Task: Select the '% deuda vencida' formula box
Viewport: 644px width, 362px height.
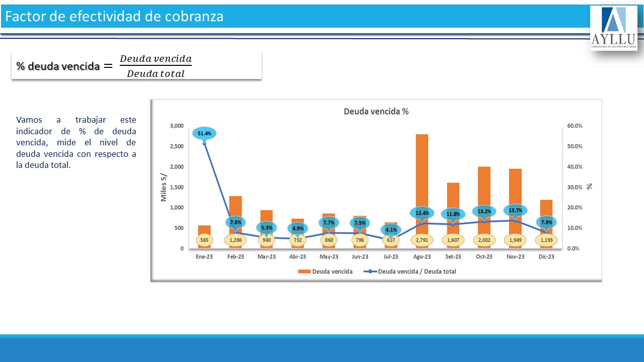Action: pos(136,66)
